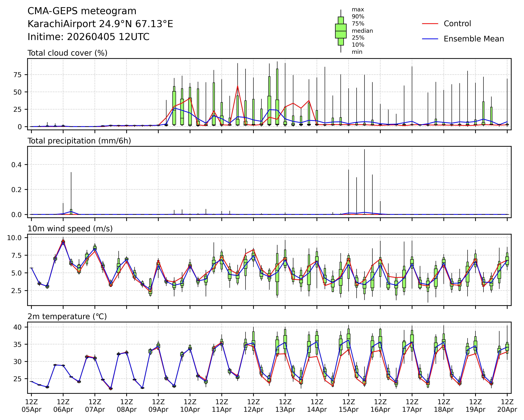Click the CMA-GEPS meteogram title

point(82,11)
